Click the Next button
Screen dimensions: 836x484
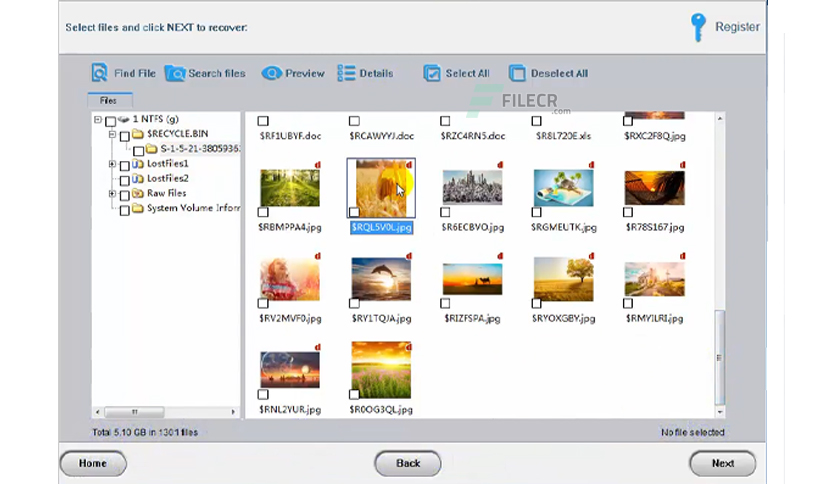pos(722,463)
